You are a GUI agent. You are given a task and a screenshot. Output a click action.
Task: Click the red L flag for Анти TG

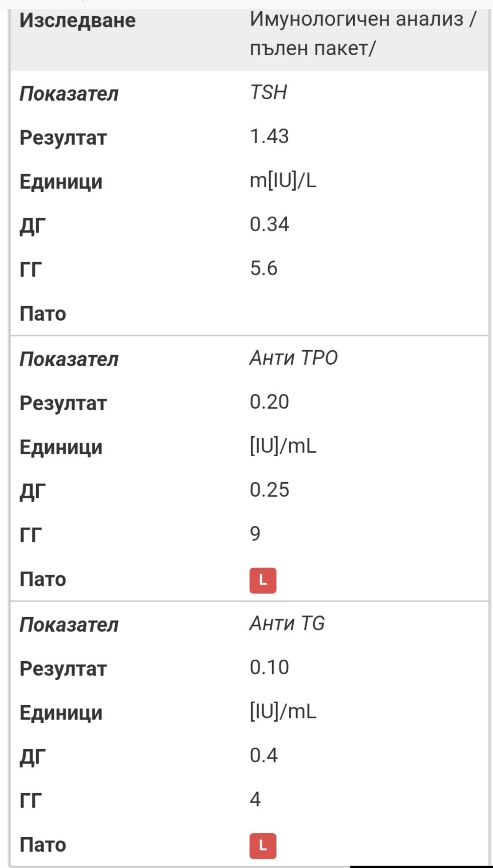263,846
